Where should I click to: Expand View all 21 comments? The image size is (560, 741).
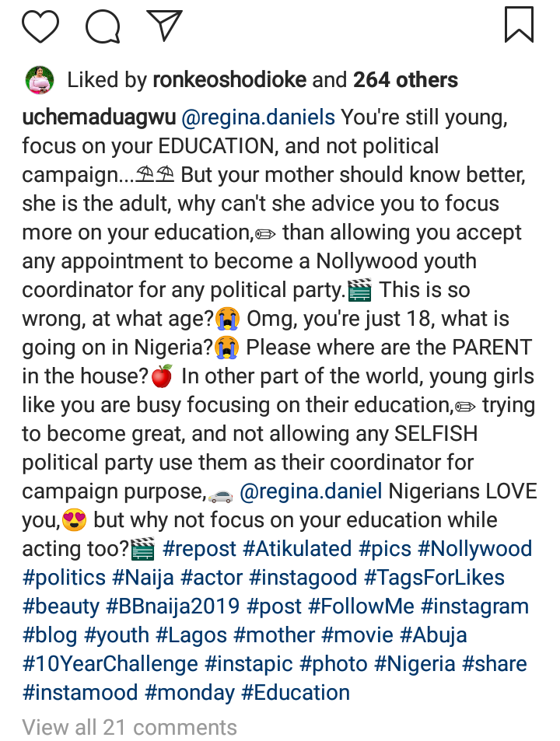tap(129, 728)
